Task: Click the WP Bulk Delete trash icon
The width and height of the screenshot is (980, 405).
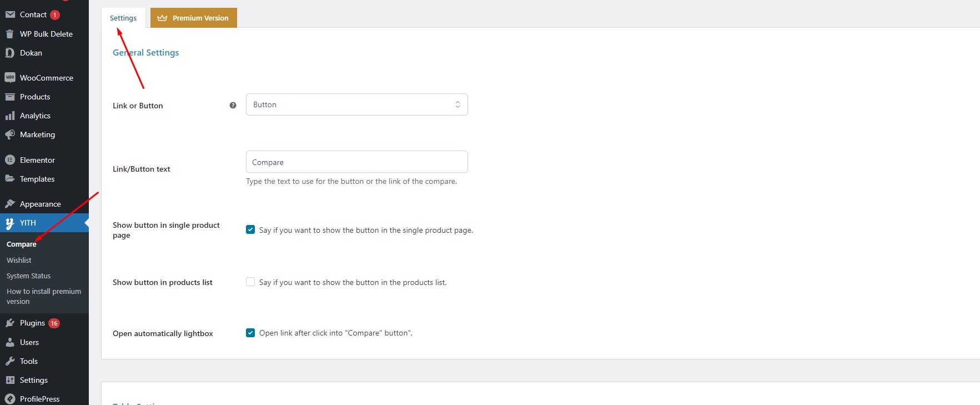Action: [10, 34]
